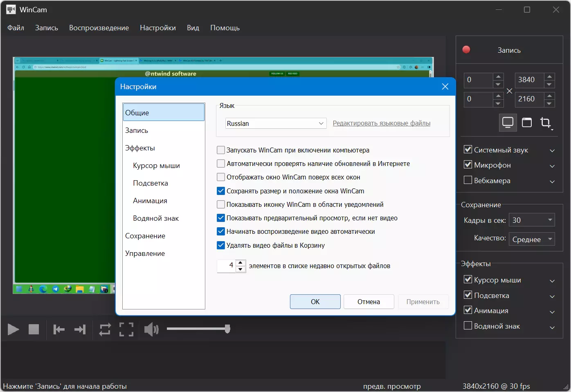Viewport: 571px width, 392px height.
Task: Toggle the loop playback icon
Action: [105, 329]
